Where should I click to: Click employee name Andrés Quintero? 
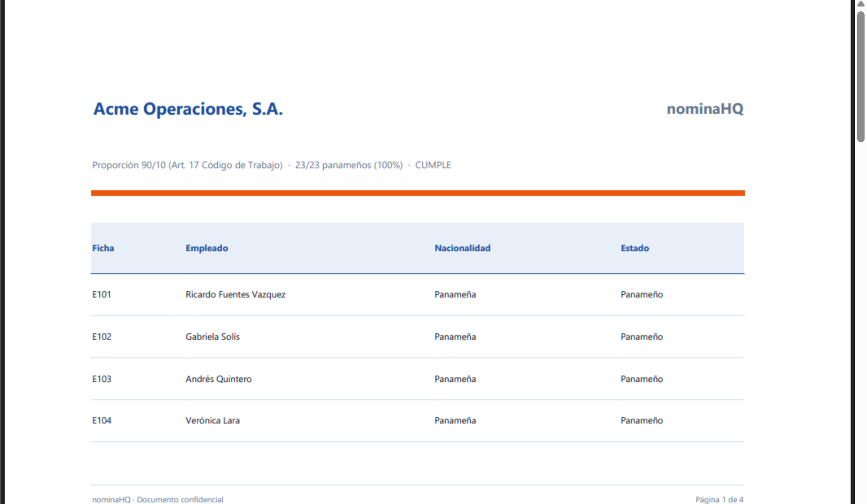(218, 379)
